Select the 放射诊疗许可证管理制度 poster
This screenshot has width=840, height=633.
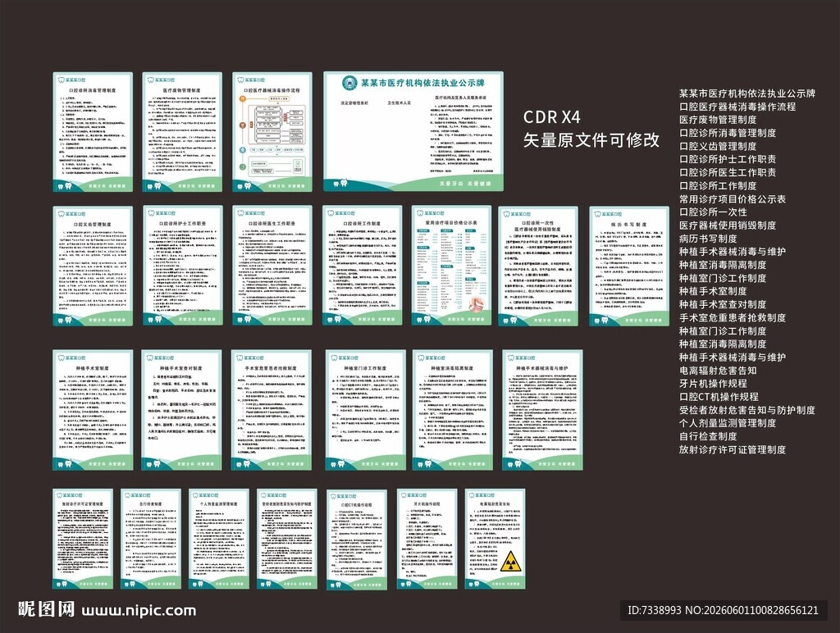(83, 539)
